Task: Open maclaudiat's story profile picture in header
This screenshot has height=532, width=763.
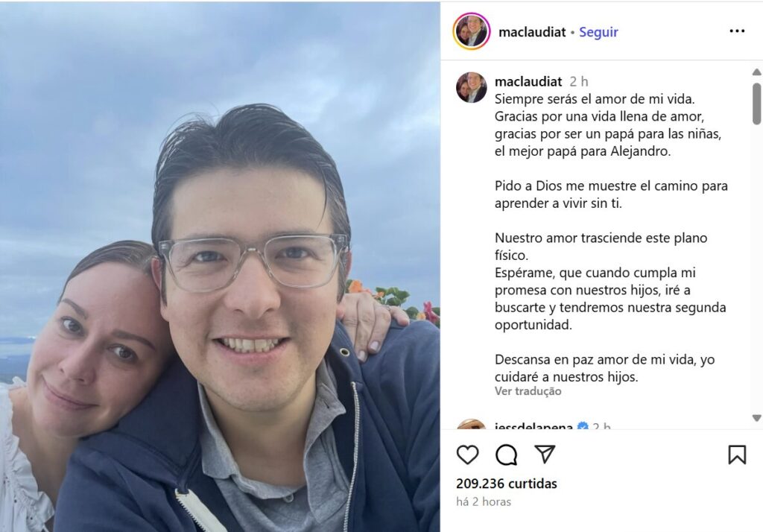Action: click(x=471, y=31)
